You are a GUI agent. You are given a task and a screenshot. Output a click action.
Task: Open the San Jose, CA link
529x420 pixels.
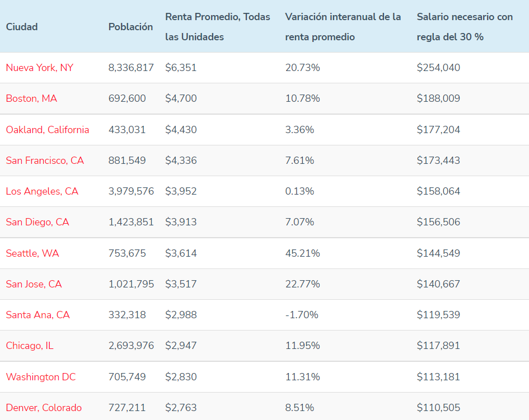(x=34, y=284)
